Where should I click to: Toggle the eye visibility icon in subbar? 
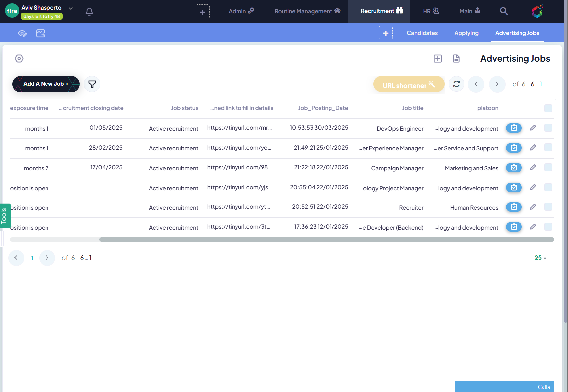click(22, 33)
